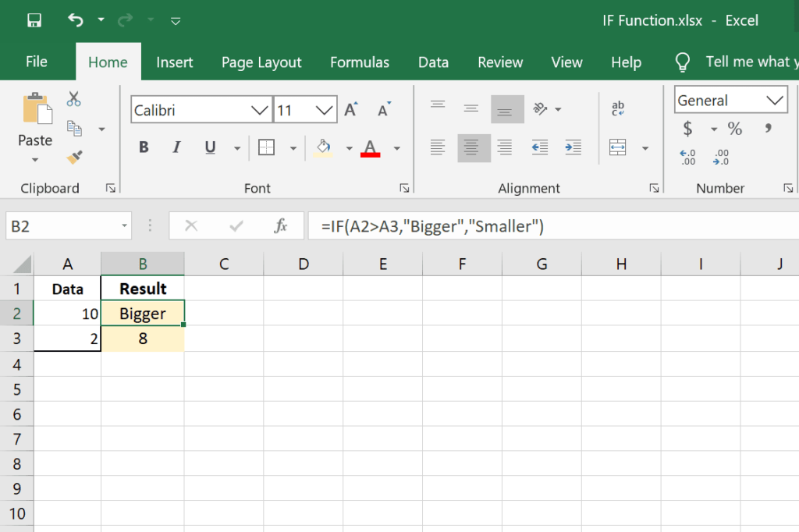Toggle Wrap Text
This screenshot has width=799, height=532.
(x=618, y=108)
